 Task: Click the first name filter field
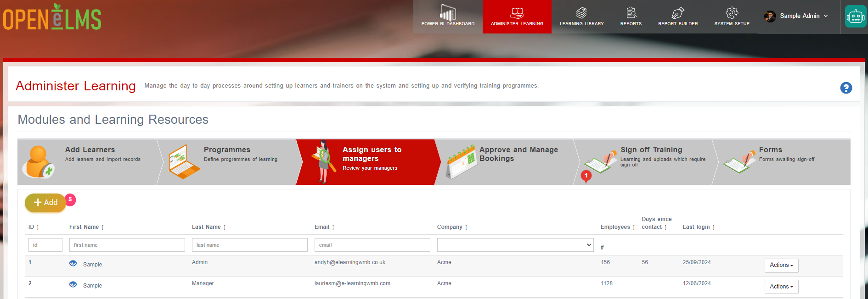click(x=127, y=245)
